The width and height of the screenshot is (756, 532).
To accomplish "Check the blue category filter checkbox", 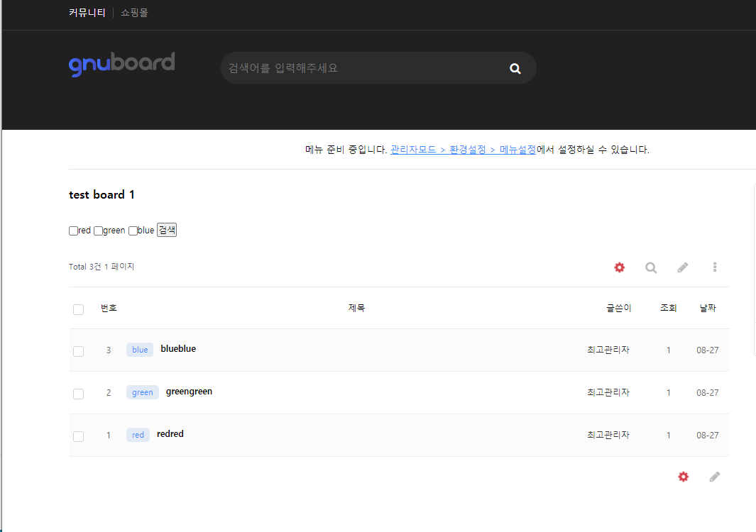I will pos(133,231).
